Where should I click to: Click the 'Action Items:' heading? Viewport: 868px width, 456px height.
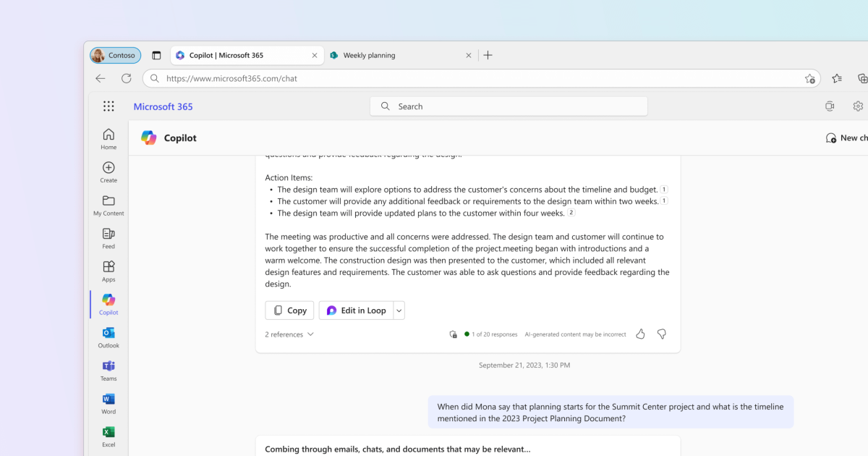tap(289, 177)
